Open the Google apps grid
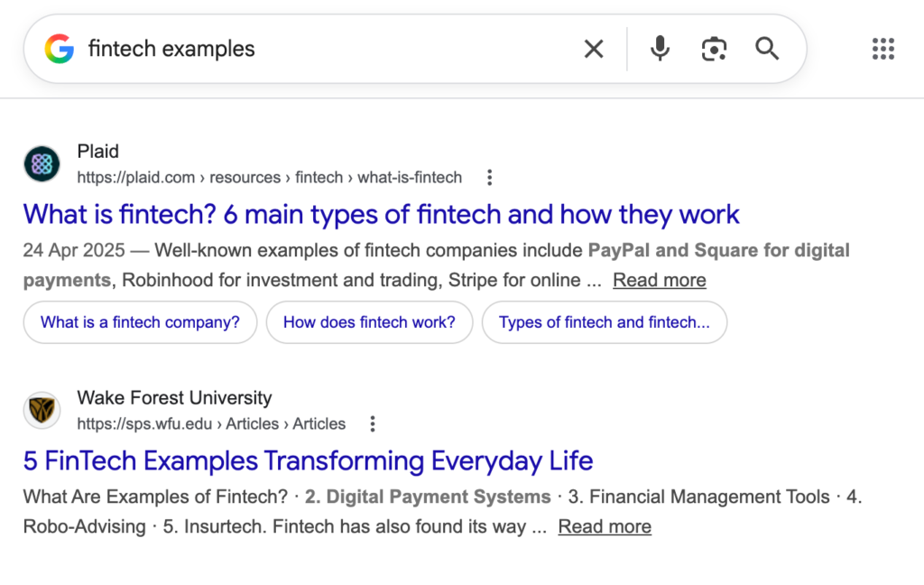 pos(882,49)
